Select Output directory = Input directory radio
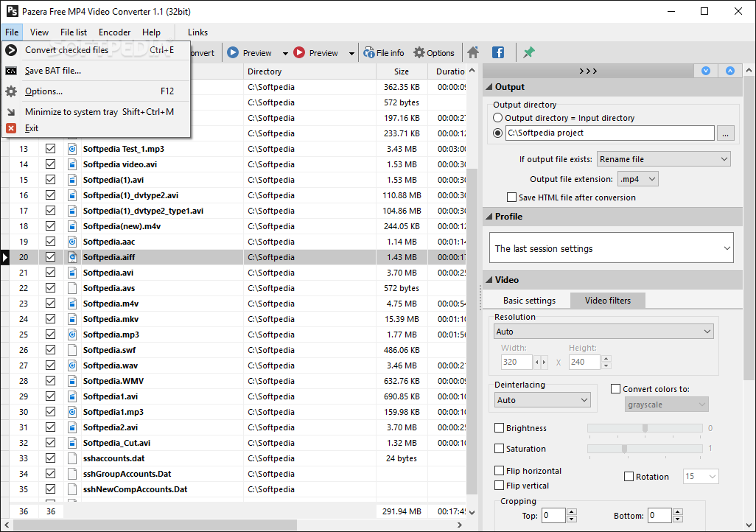The height and width of the screenshot is (532, 756). [497, 118]
